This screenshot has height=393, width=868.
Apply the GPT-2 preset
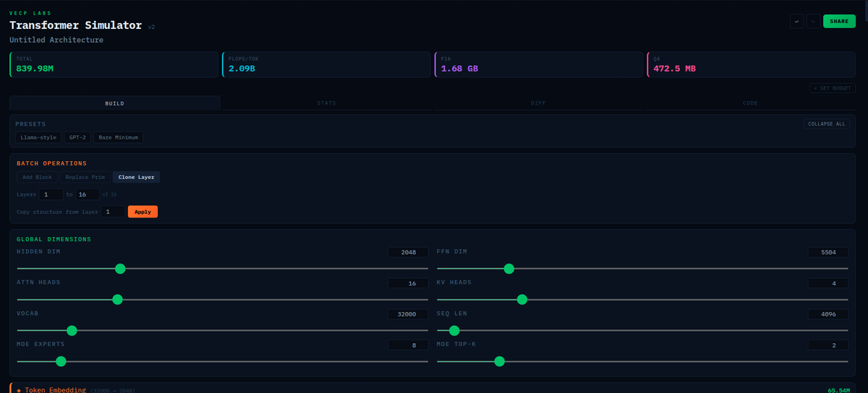tap(77, 137)
